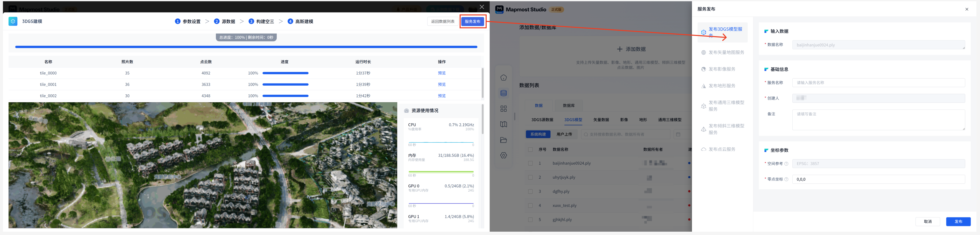980x235 pixels.
Task: Click 预览 link for tile_0001
Action: [x=441, y=85]
